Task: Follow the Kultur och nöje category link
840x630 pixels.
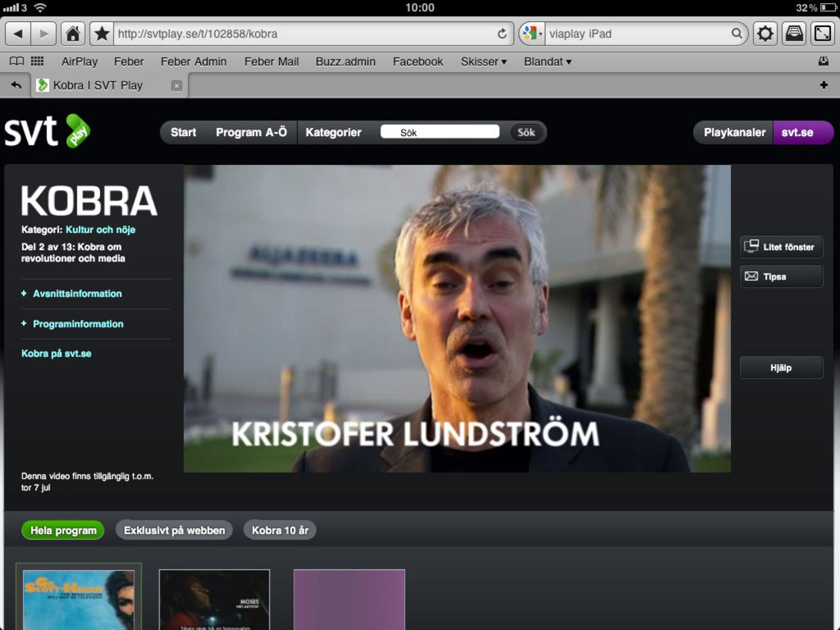Action: pos(100,230)
